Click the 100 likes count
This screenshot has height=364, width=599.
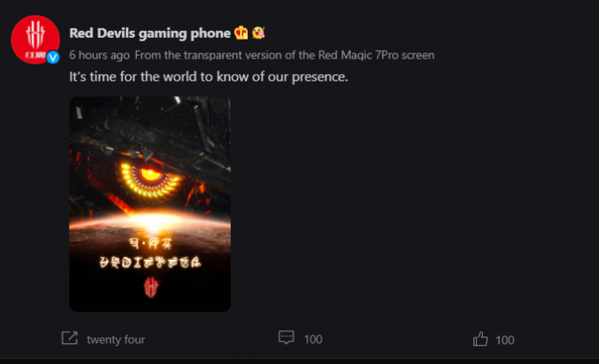[x=504, y=340]
